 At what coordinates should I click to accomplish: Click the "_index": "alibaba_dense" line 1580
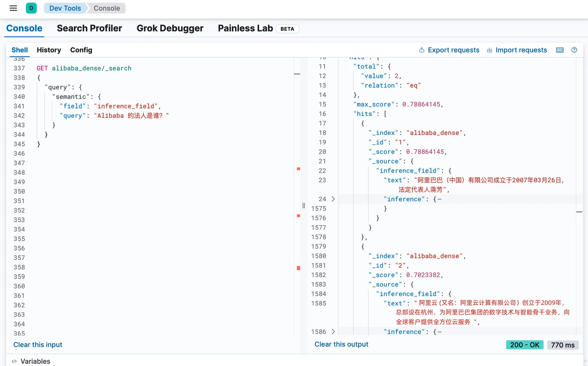pos(417,256)
